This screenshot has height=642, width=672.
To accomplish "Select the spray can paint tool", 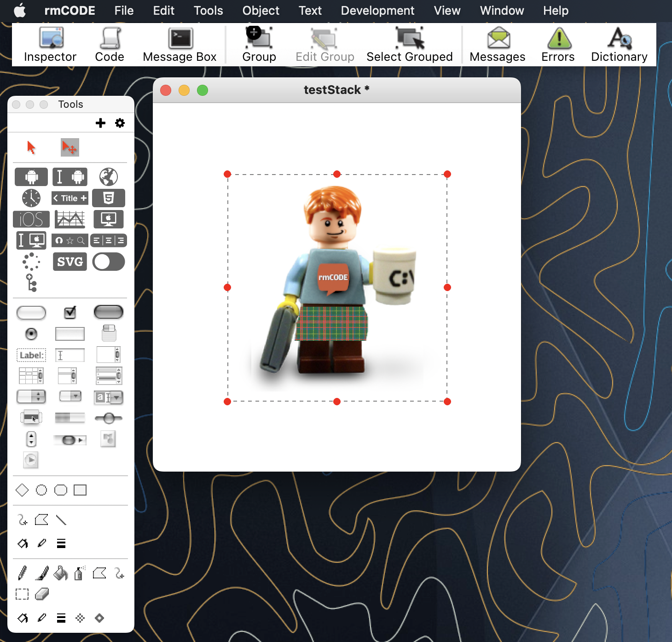I will coord(80,574).
